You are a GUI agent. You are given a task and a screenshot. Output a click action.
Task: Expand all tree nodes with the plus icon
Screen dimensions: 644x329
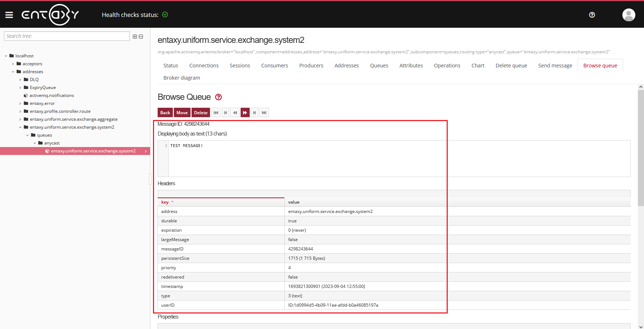135,36
